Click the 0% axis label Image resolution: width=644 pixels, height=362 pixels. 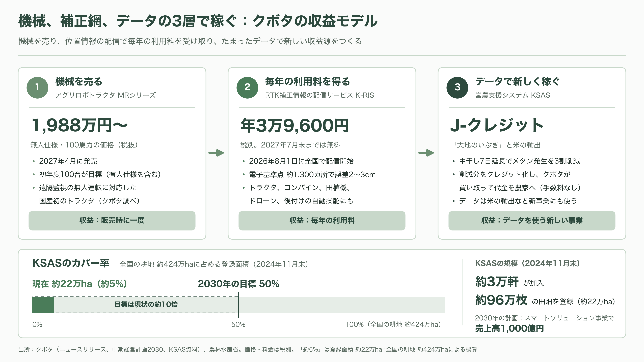[37, 324]
